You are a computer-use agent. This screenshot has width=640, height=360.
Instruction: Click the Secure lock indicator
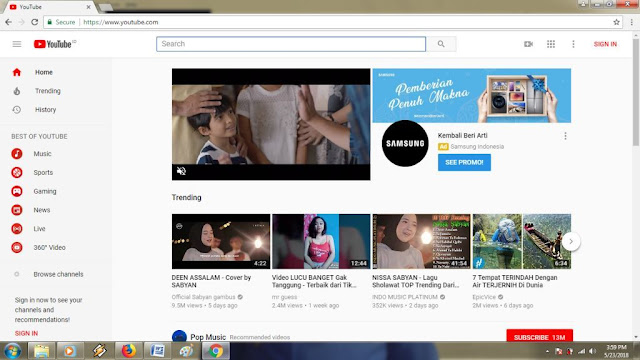click(61, 22)
